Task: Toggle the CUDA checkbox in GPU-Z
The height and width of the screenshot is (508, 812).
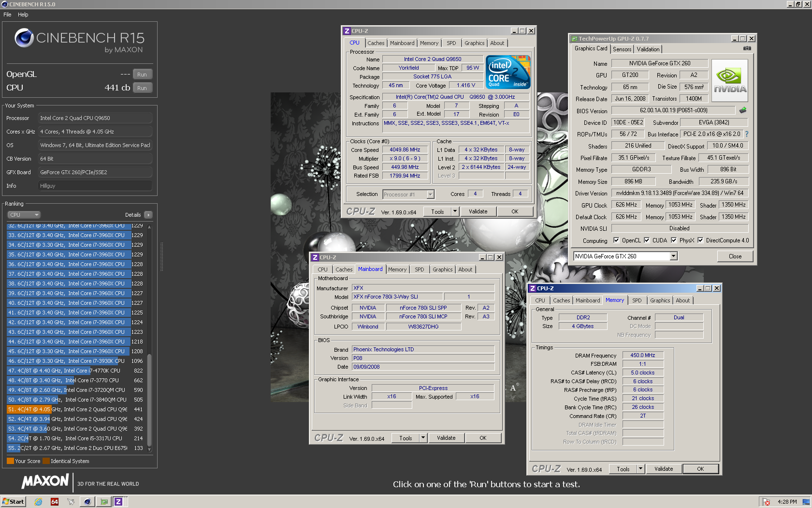Action: 646,240
